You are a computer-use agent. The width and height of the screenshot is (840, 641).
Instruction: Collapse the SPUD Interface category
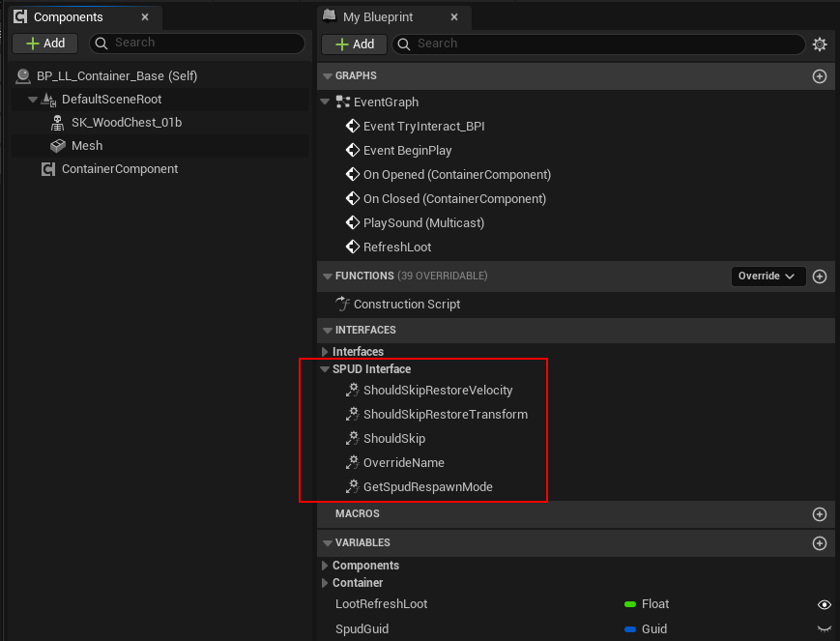pyautogui.click(x=325, y=368)
